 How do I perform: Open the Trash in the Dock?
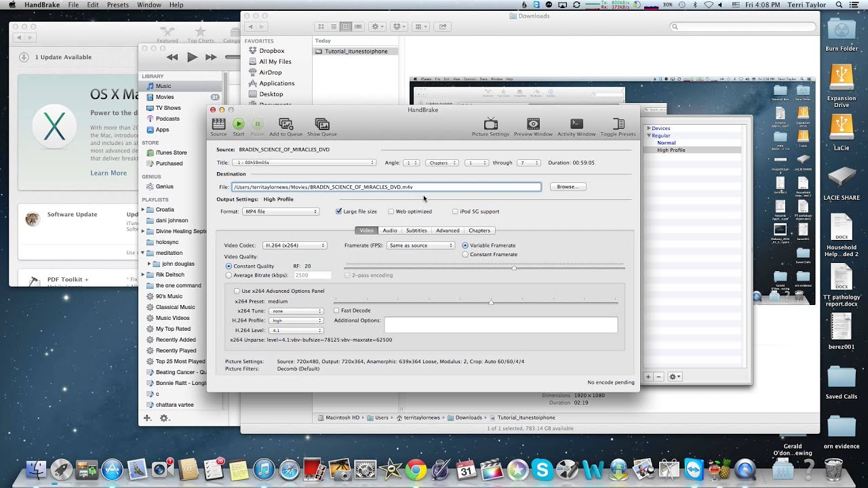point(833,469)
